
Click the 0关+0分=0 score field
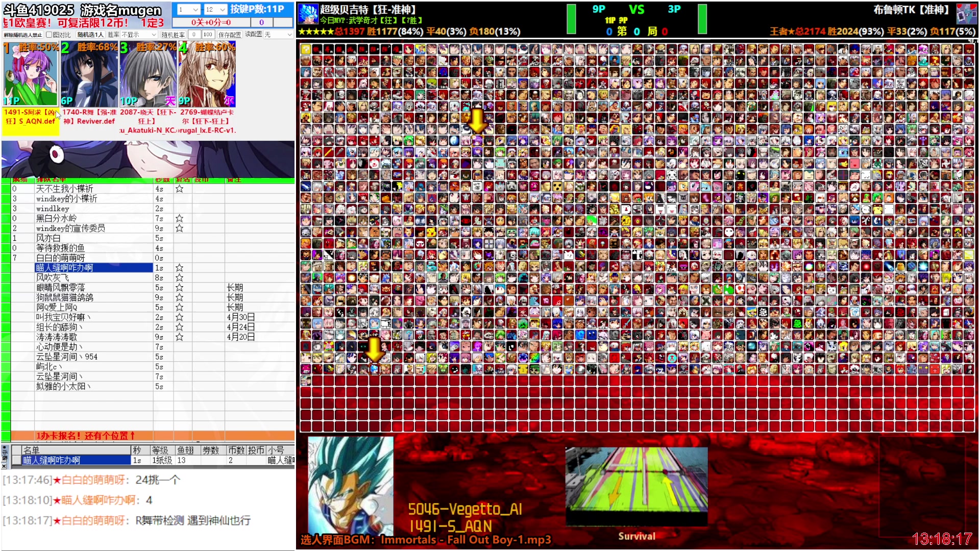[211, 22]
